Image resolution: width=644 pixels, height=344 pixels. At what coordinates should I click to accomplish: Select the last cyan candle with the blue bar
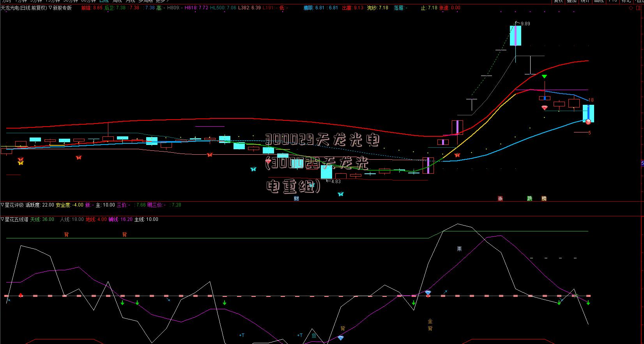[x=588, y=113]
